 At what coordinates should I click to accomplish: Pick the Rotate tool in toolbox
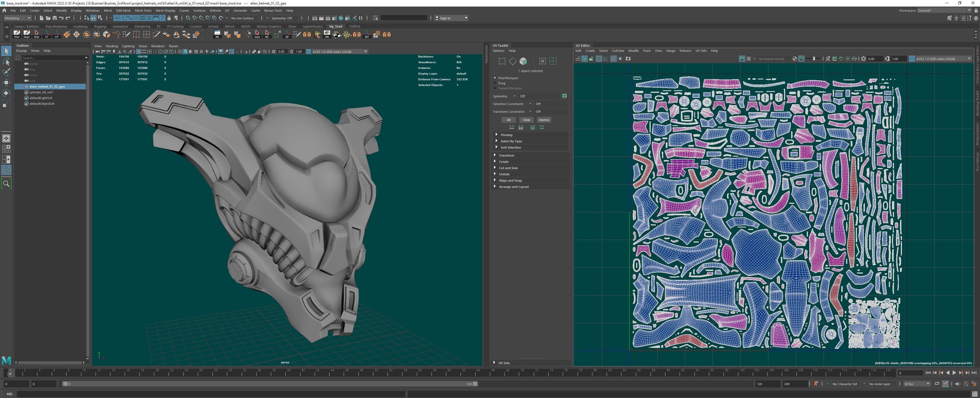click(x=6, y=93)
